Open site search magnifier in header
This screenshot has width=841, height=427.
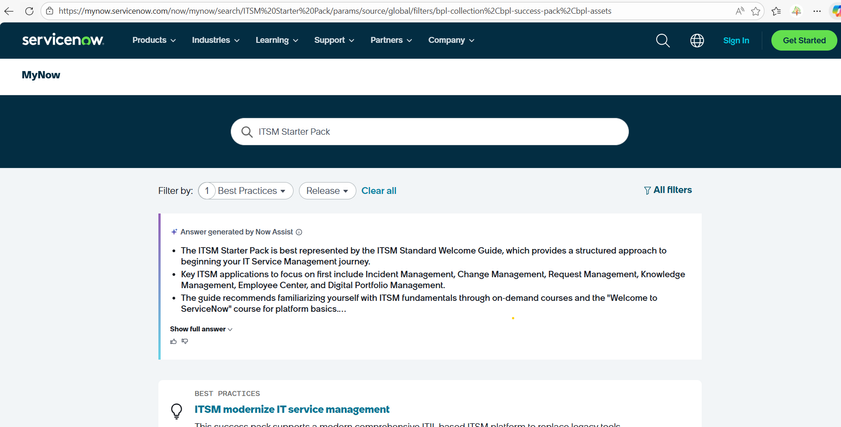click(662, 40)
